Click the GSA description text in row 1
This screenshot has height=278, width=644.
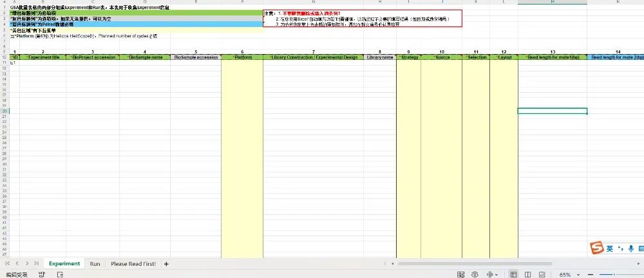tap(90, 7)
